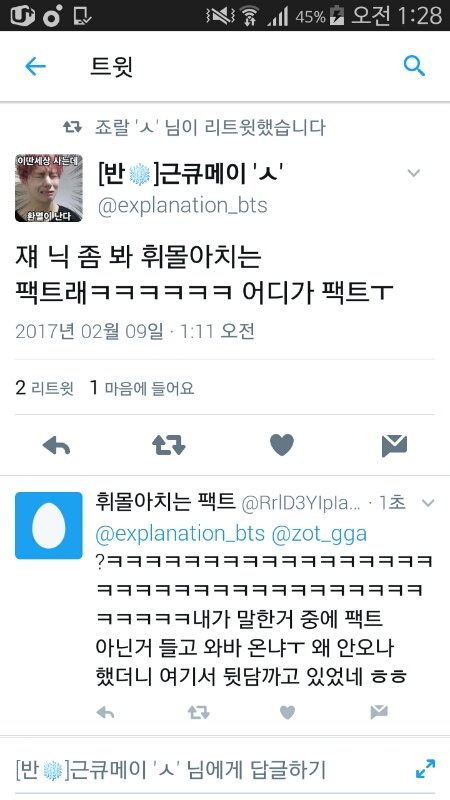Screen dimensions: 450x800
Task: Open the main tweet author's profile picture
Action: coord(49,188)
